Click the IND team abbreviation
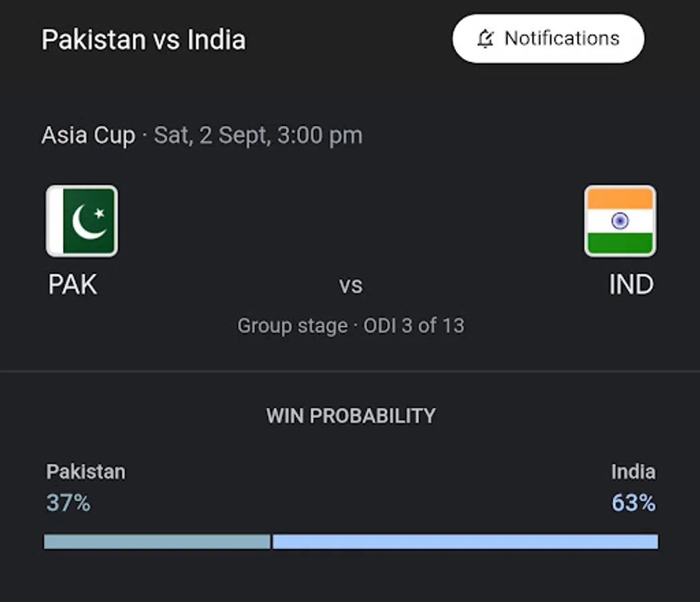Screen dimensions: 700x602 click(630, 285)
